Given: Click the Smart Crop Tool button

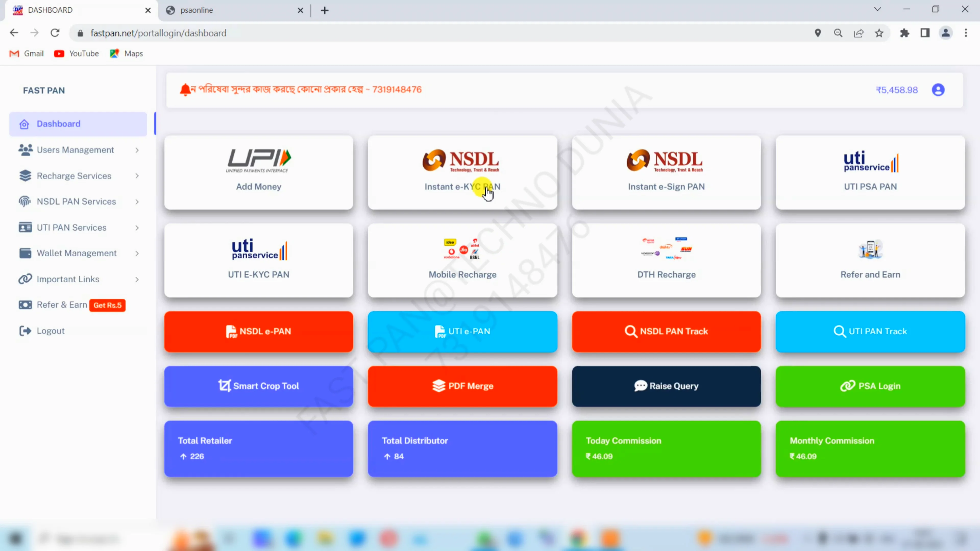Looking at the screenshot, I should [x=258, y=386].
